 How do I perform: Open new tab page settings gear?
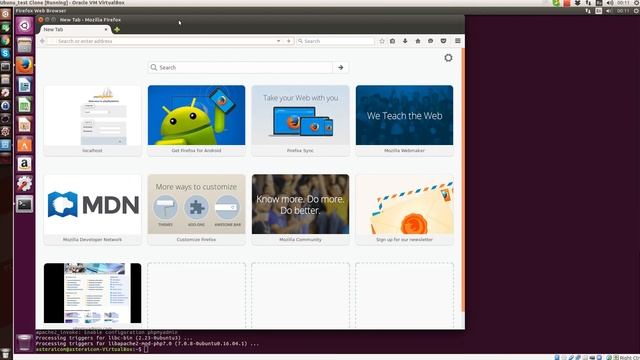pyautogui.click(x=448, y=58)
